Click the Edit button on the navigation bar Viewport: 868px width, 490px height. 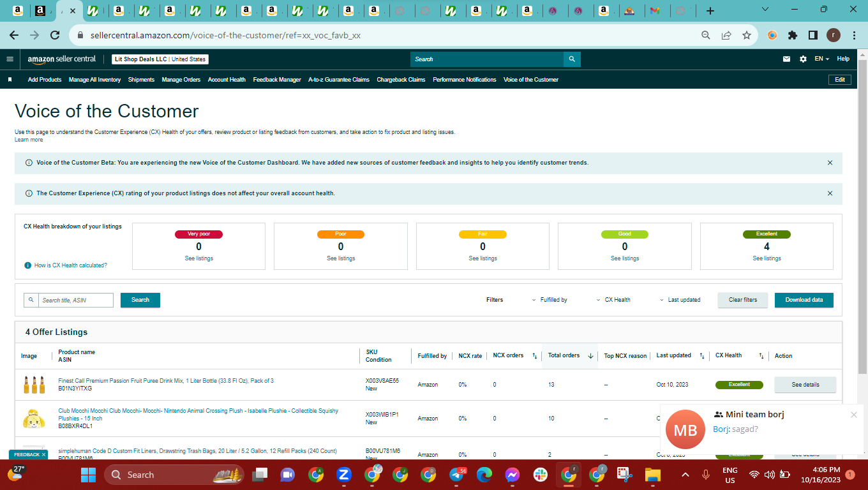[840, 80]
